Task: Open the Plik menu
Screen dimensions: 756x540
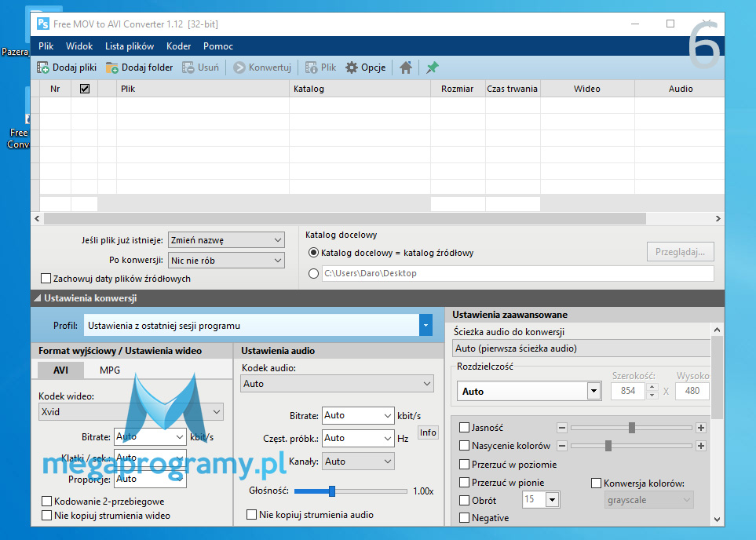Action: coord(46,46)
